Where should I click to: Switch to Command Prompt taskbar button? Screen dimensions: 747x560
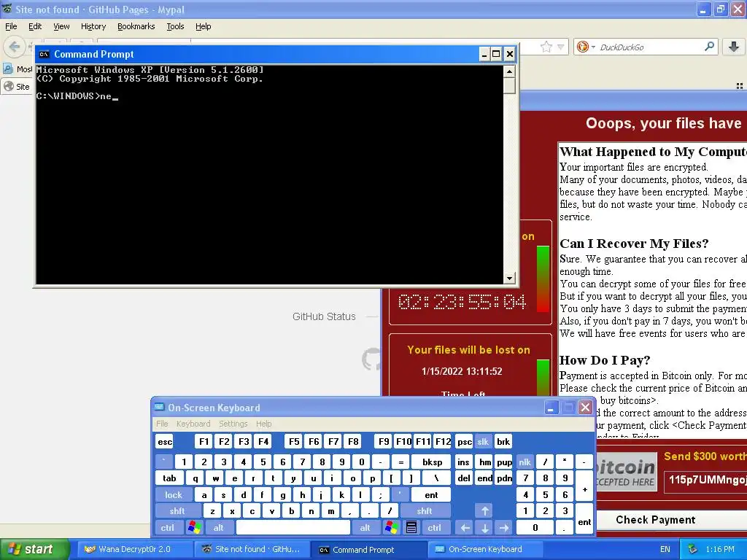368,550
